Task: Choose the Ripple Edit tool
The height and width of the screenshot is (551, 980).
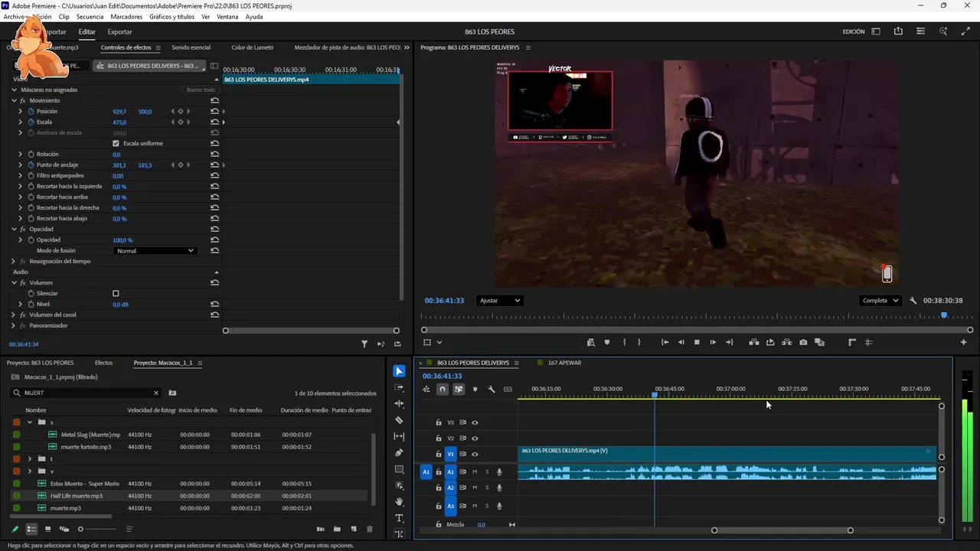Action: point(399,404)
